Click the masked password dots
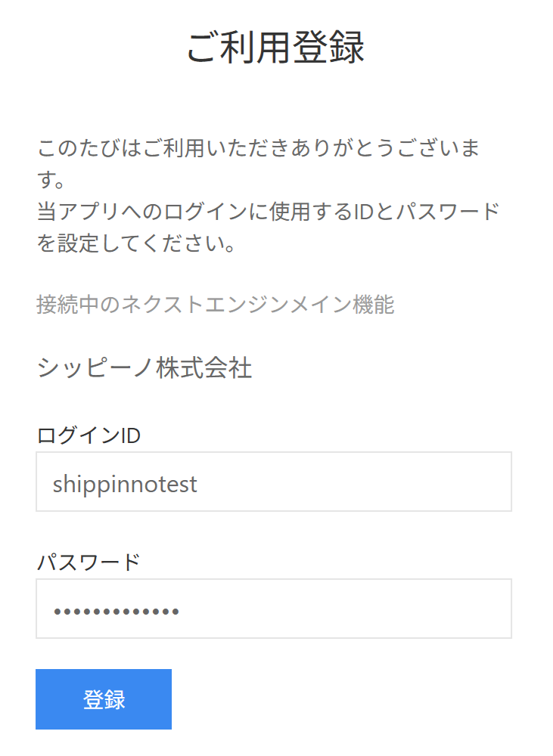 click(117, 610)
